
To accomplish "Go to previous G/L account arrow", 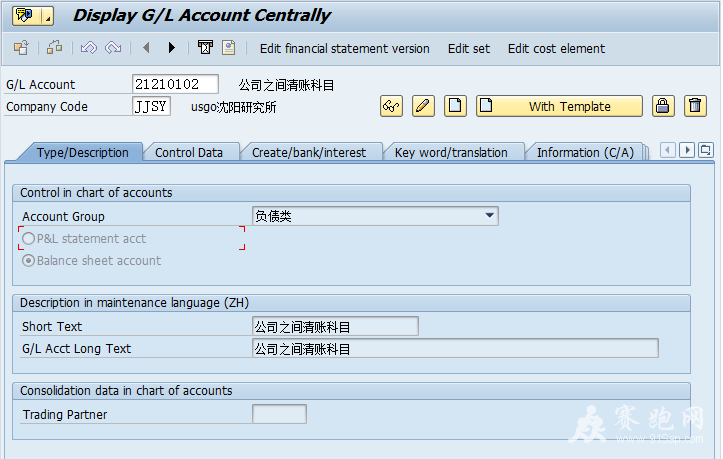I will pos(147,48).
